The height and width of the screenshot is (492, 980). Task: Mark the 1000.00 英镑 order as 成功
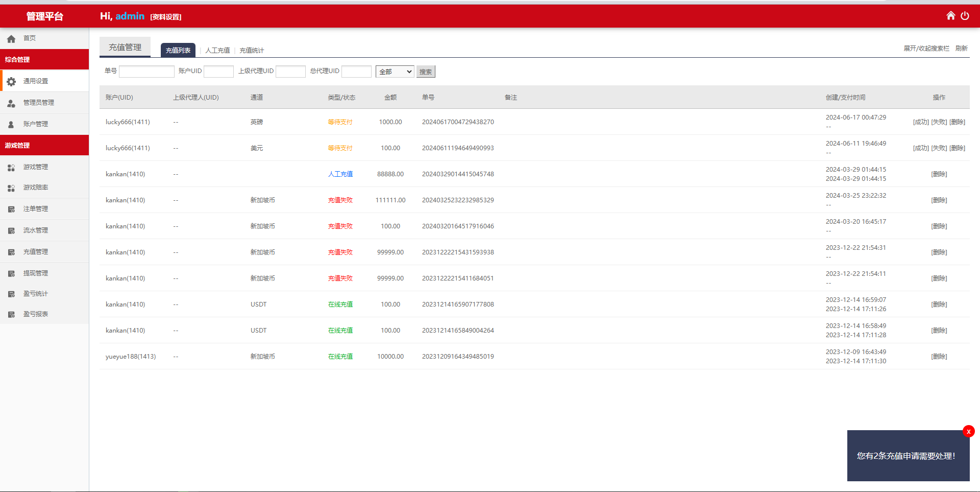click(x=921, y=122)
